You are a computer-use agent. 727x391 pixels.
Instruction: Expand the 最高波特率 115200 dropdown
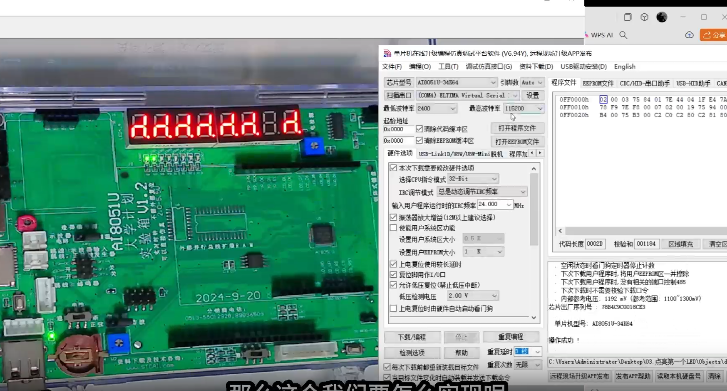[x=524, y=108]
